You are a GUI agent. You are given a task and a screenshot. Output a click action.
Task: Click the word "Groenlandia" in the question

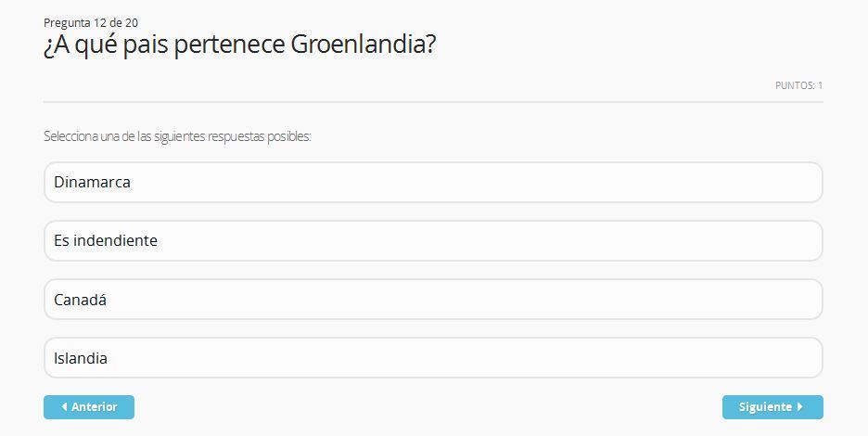pos(363,45)
